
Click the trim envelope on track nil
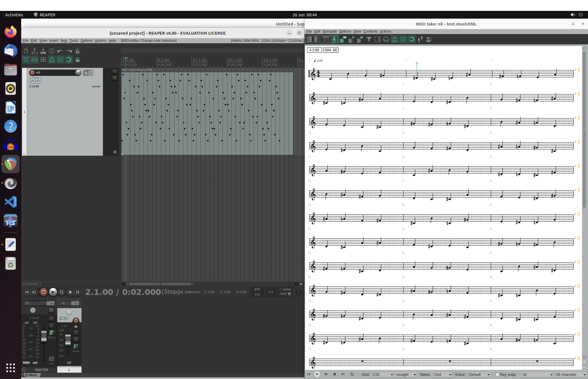pyautogui.click(x=35, y=81)
